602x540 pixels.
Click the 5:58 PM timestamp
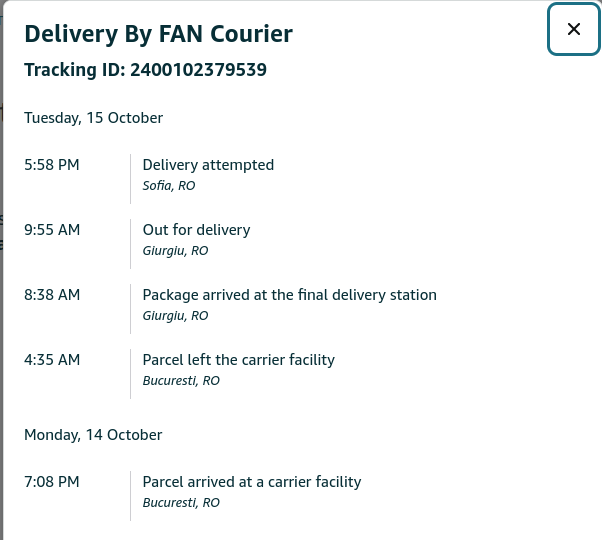coord(52,165)
